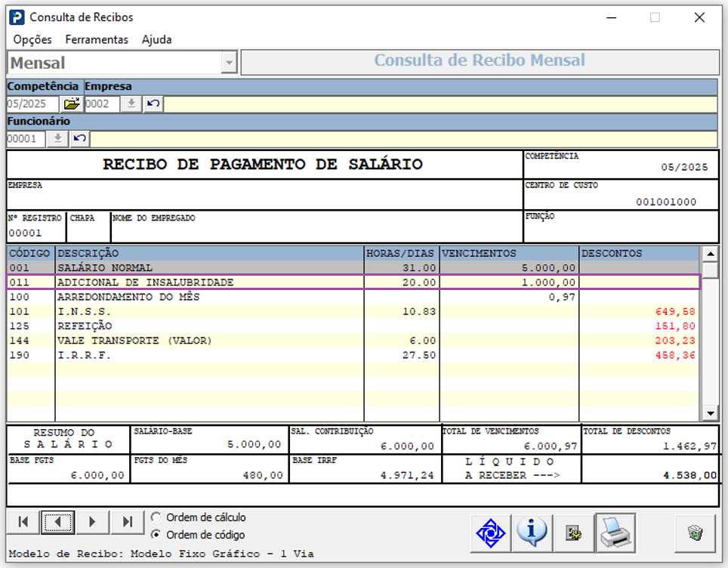Viewport: 728px width, 568px height.
Task: Click the Empresa download arrow icon
Action: [x=131, y=103]
